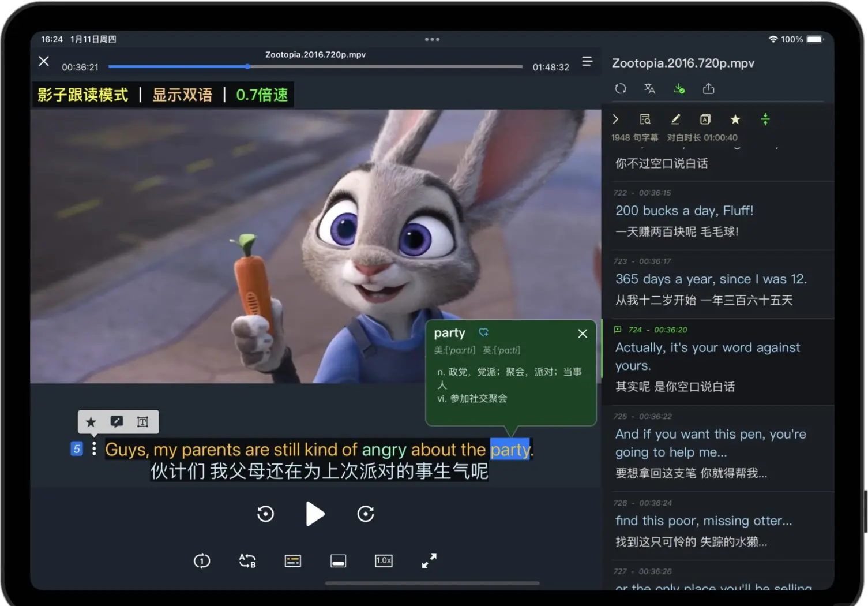Image resolution: width=868 pixels, height=606 pixels.
Task: Click the comment note icon above subtitle
Action: coord(117,422)
